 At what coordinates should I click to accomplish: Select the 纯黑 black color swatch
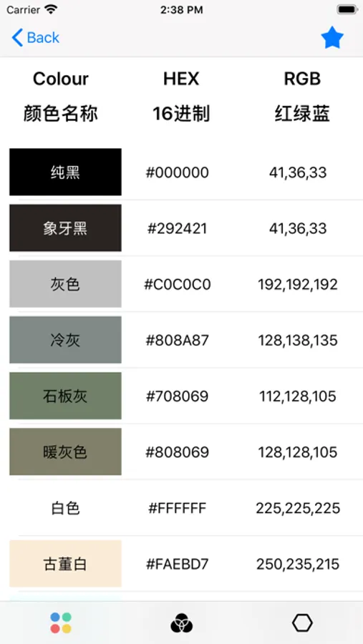click(65, 172)
